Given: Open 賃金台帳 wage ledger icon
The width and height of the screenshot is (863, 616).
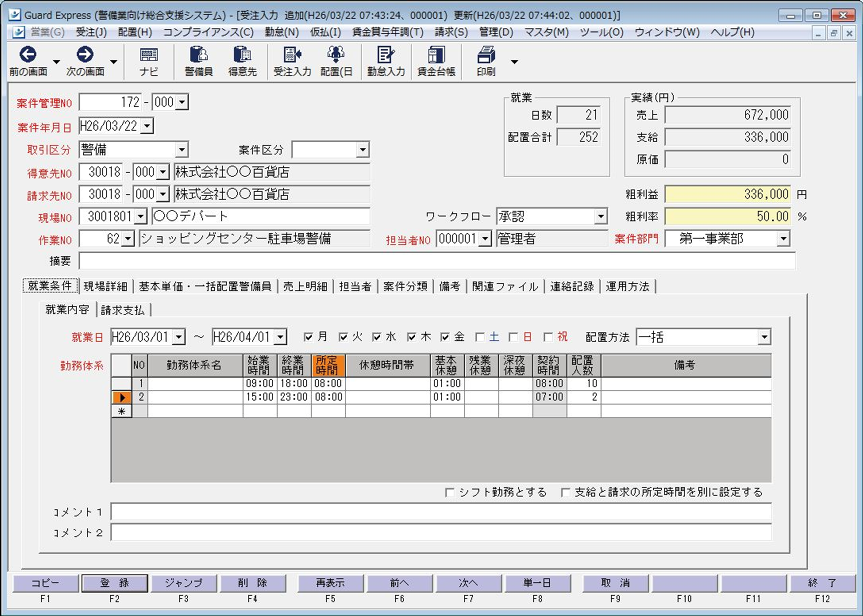Looking at the screenshot, I should [436, 55].
